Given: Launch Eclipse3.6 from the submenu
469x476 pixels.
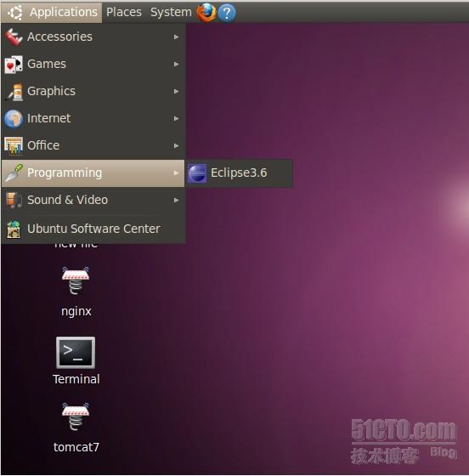Looking at the screenshot, I should [x=240, y=173].
